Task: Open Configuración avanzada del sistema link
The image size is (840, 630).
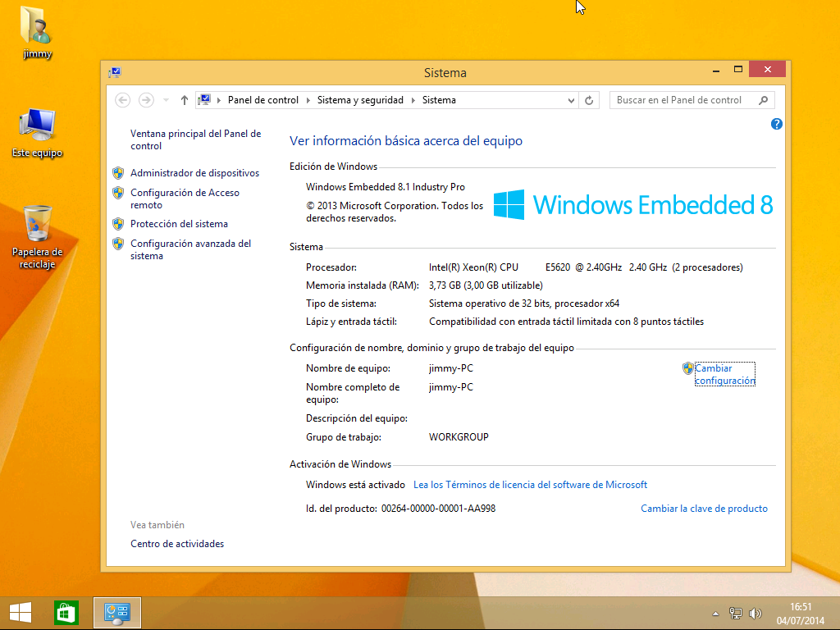Action: [x=190, y=249]
